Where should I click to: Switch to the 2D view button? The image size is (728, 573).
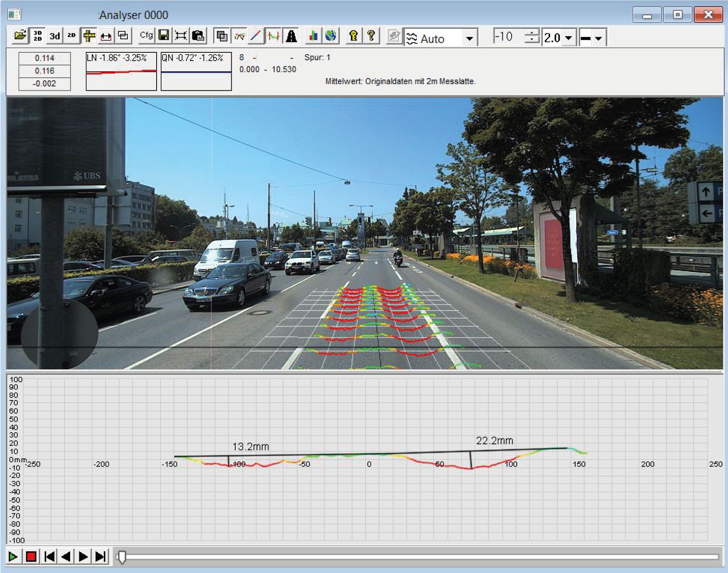point(71,36)
